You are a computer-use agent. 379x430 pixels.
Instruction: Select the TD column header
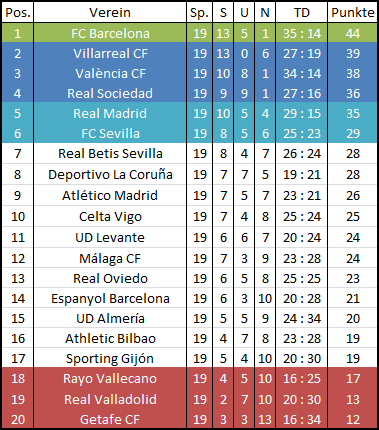[302, 13]
